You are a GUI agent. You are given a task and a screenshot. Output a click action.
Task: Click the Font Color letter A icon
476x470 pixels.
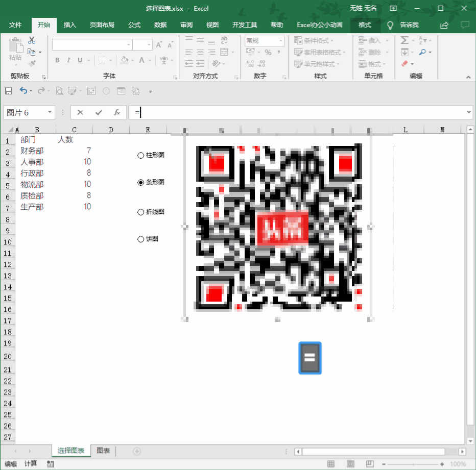coord(141,60)
